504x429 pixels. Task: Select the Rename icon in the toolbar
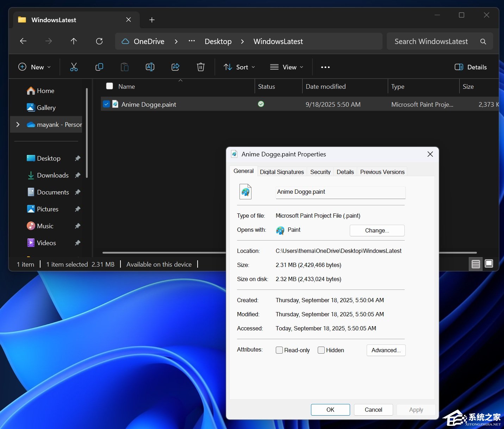(x=150, y=67)
